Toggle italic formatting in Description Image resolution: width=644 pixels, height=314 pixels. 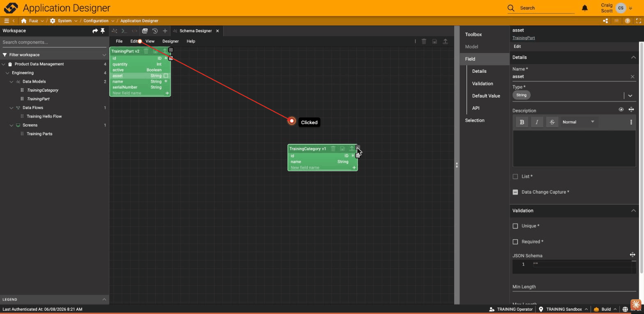coord(537,122)
